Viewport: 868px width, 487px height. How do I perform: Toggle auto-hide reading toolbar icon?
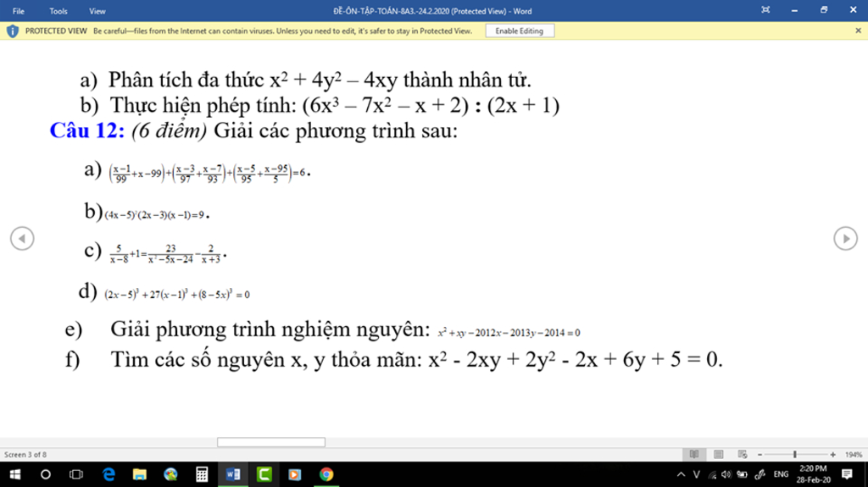tap(765, 10)
